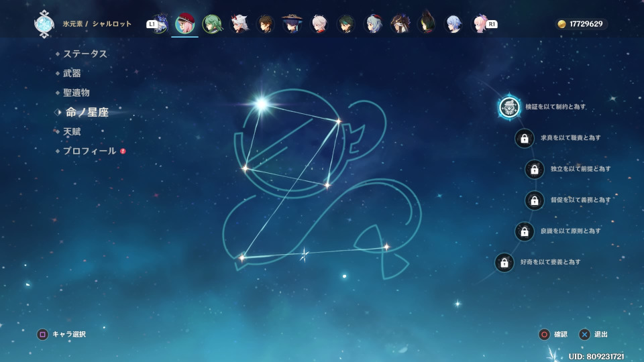Viewport: 644px width, 362px height.
Task: Select the 命ノ星座 menu item
Action: [x=87, y=112]
